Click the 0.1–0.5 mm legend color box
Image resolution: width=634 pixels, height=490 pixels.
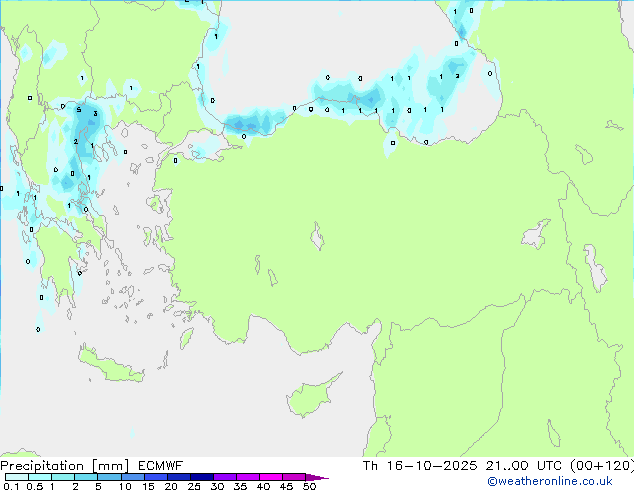[17, 477]
